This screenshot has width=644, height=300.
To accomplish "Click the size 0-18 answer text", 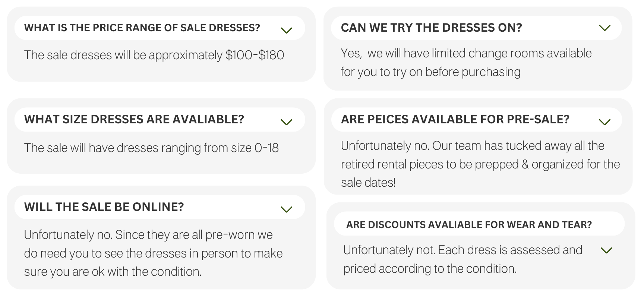I will coord(151,148).
